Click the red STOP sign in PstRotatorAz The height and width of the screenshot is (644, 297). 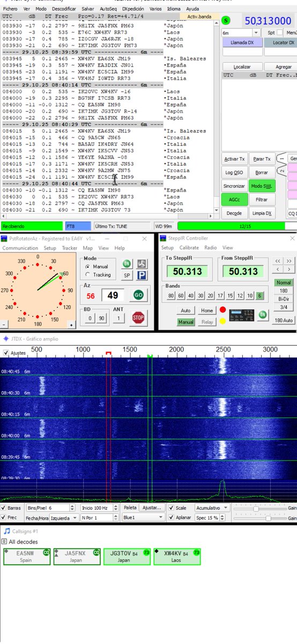(x=138, y=317)
